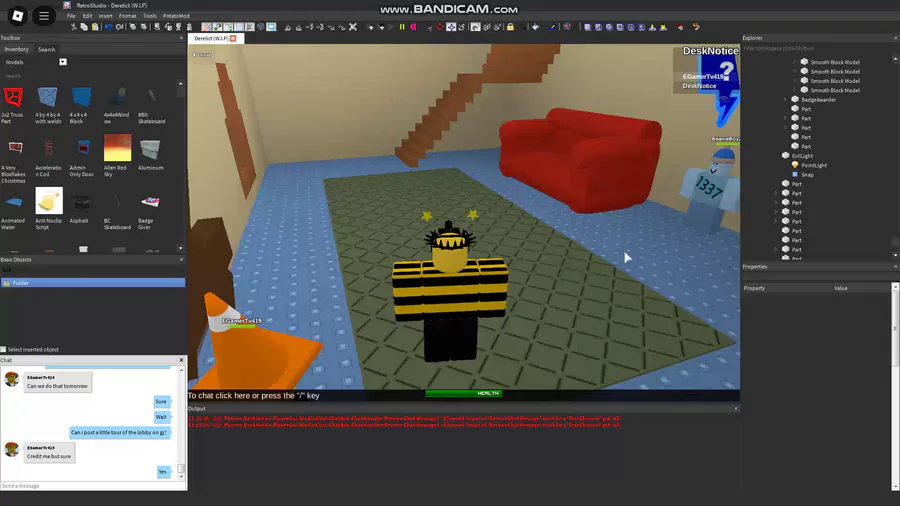Expand the first Smooth Block Model item
Image resolution: width=900 pixels, height=506 pixels.
pos(795,62)
